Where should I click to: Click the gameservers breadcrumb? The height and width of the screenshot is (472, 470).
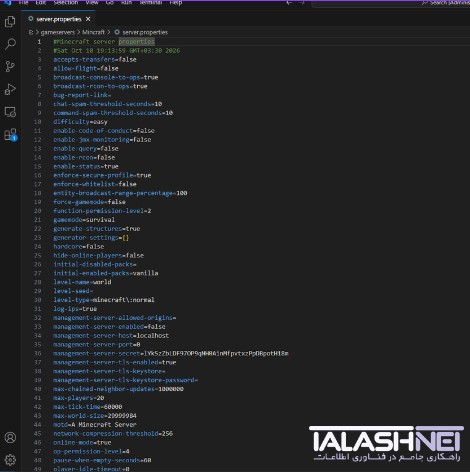(58, 32)
